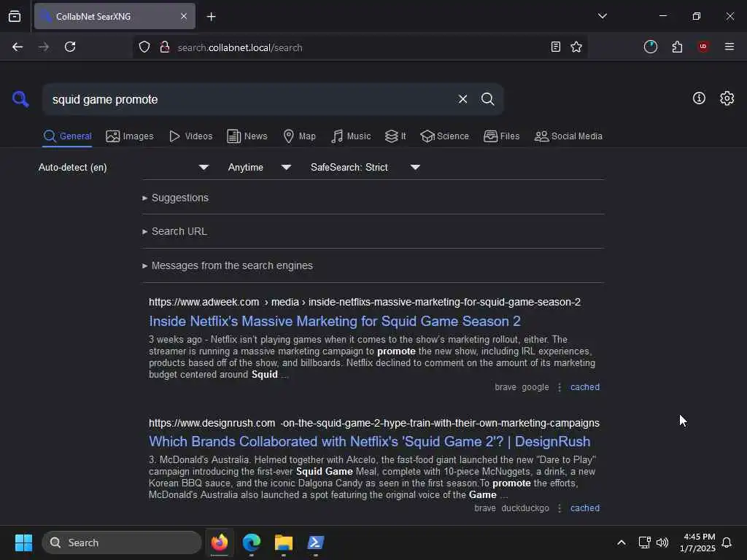This screenshot has width=747, height=560.
Task: Open the volume speaker icon
Action: (662, 542)
